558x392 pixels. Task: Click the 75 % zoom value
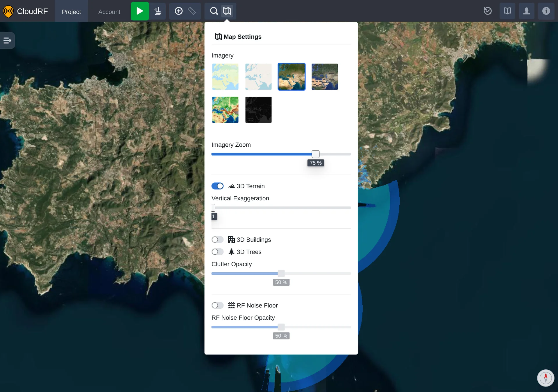[x=316, y=163]
